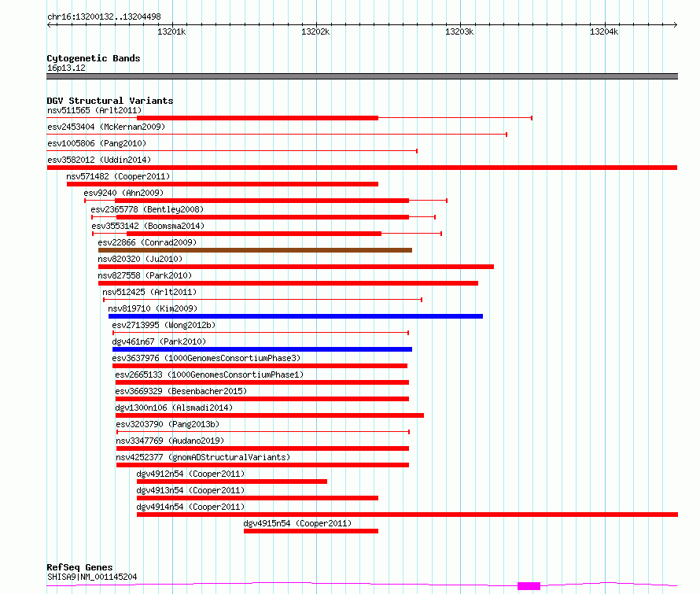Viewport: 700px width, 594px height.
Task: Open the esv9240 (Ahn2009) variant label
Action: point(123,193)
